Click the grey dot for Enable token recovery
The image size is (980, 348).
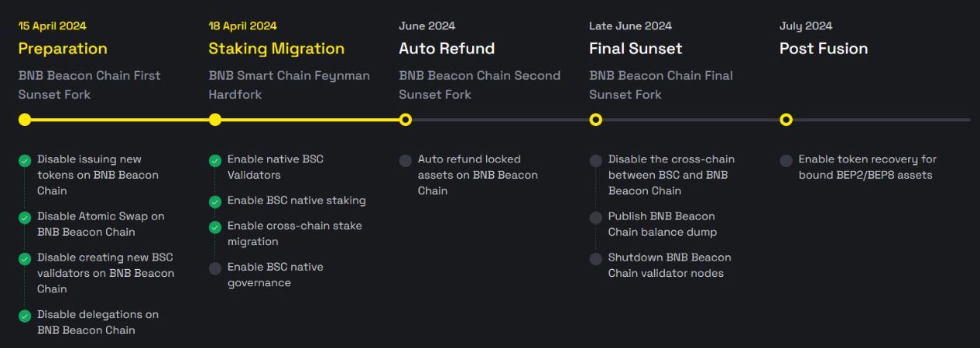786,161
